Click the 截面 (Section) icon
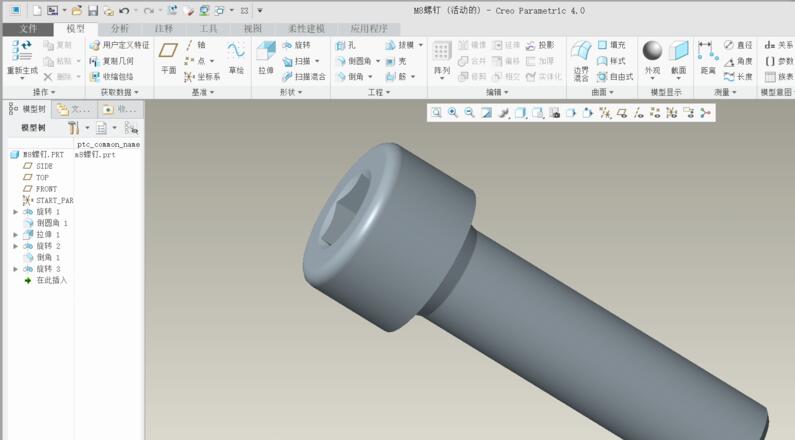 point(678,51)
